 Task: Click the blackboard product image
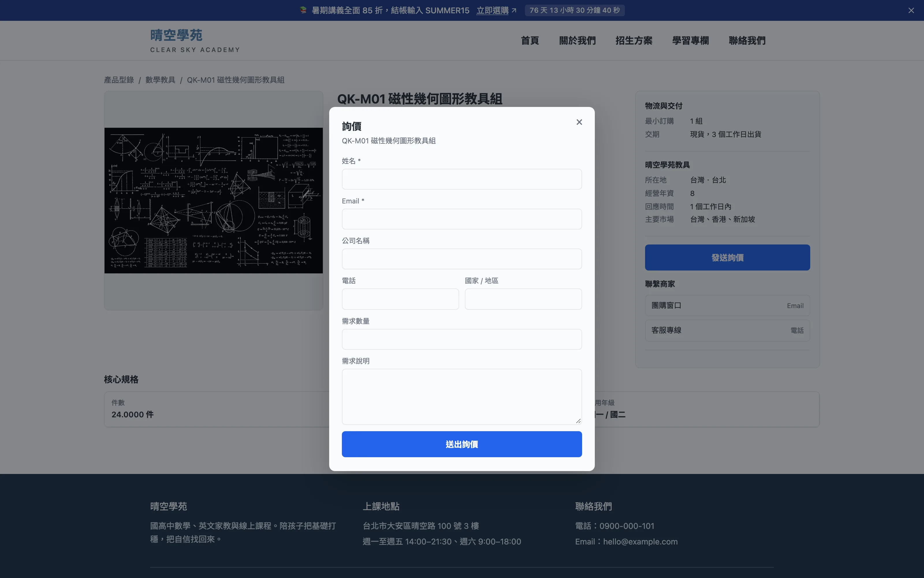point(213,200)
